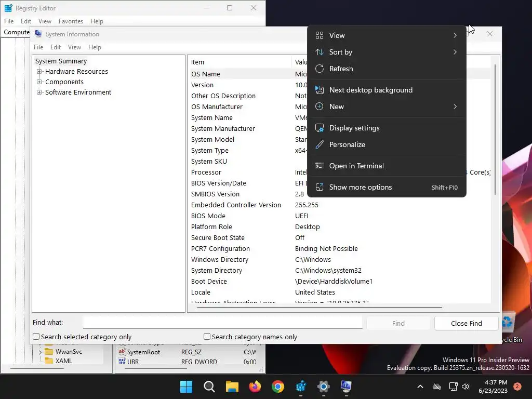
Task: Expand the WwanSvc registry key
Action: (40, 352)
